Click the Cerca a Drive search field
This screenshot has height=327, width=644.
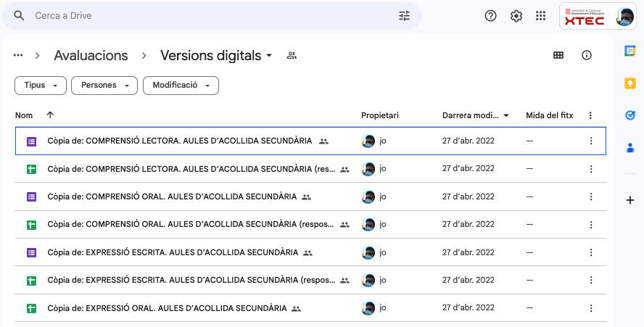tap(210, 16)
